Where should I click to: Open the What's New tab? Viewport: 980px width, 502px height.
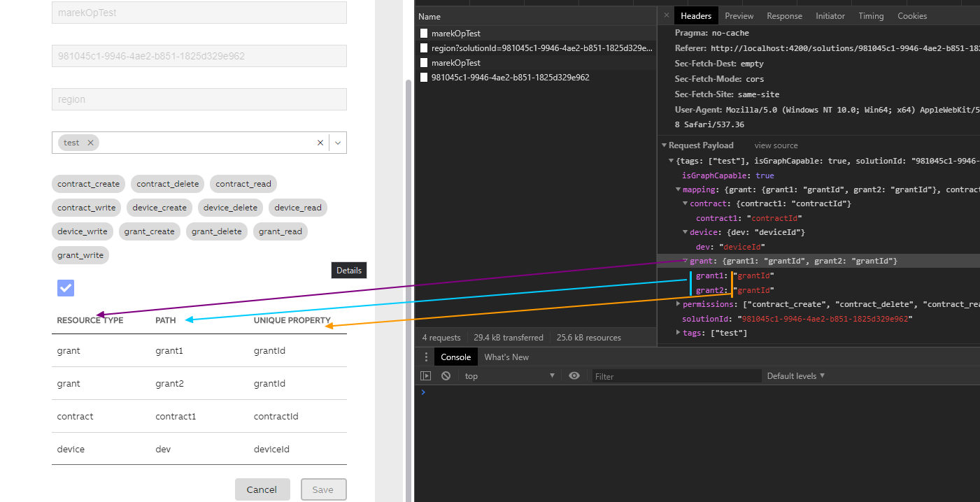(506, 357)
